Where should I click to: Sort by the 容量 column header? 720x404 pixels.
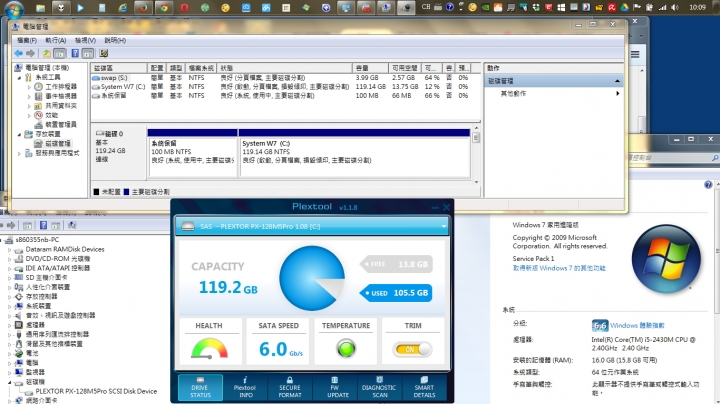pos(371,68)
